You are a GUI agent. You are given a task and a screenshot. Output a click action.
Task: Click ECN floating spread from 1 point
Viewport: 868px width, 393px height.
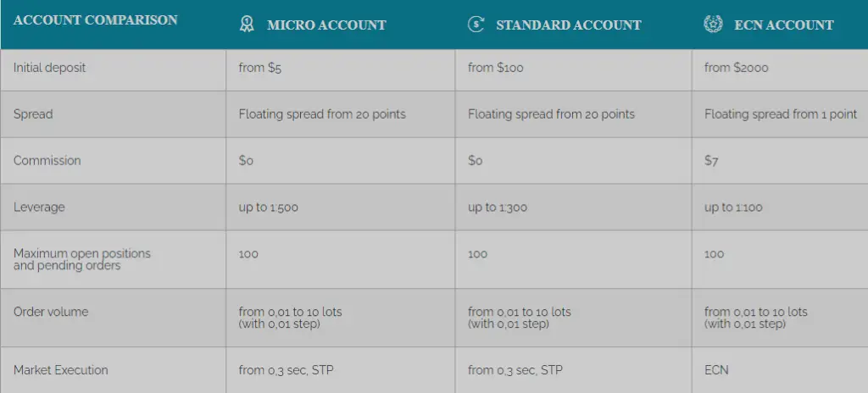pos(781,114)
